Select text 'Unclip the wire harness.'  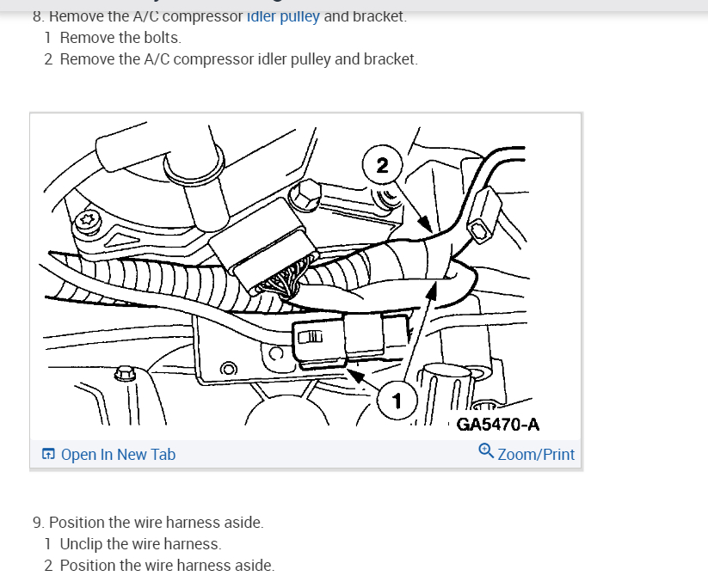[140, 544]
